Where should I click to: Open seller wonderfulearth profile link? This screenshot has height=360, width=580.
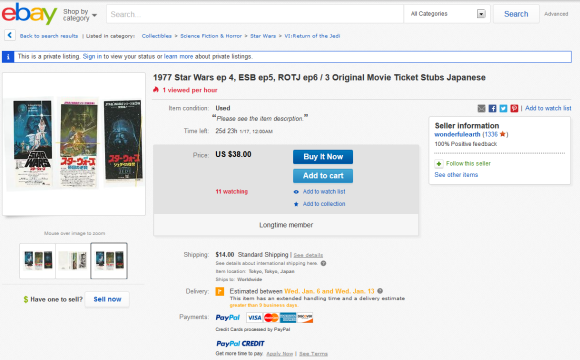click(x=457, y=134)
